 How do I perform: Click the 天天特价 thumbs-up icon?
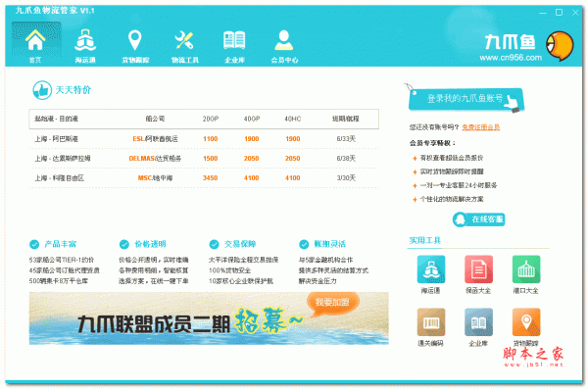click(42, 90)
